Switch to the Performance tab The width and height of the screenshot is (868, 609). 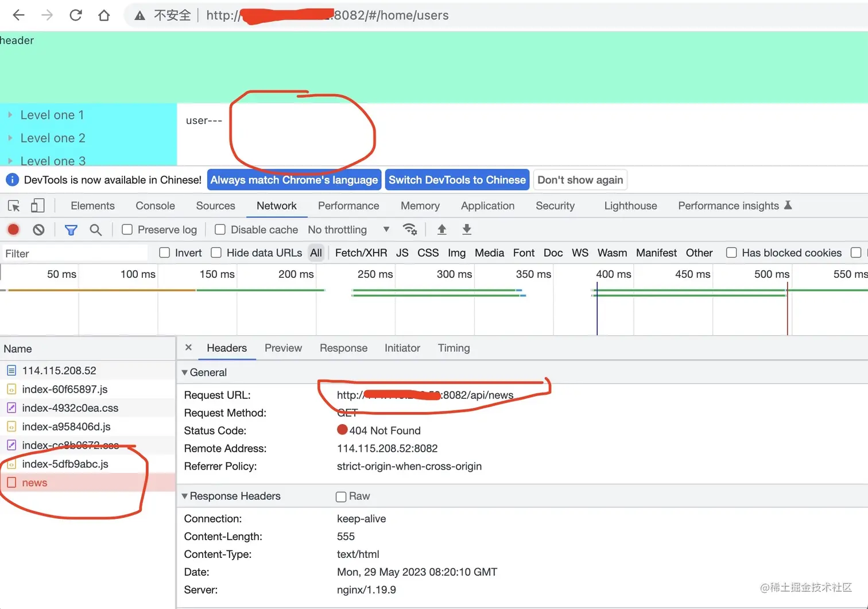coord(348,205)
